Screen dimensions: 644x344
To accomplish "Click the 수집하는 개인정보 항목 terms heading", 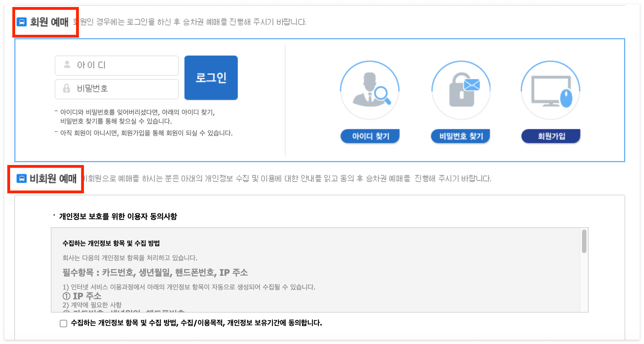I will click(111, 243).
